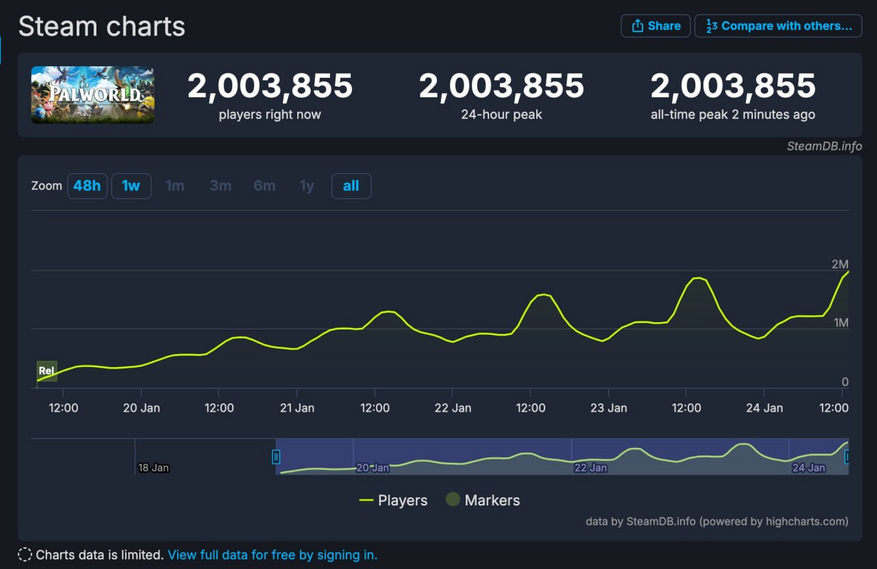Click the 18 Jan area in navigator
This screenshot has width=877, height=569.
153,467
